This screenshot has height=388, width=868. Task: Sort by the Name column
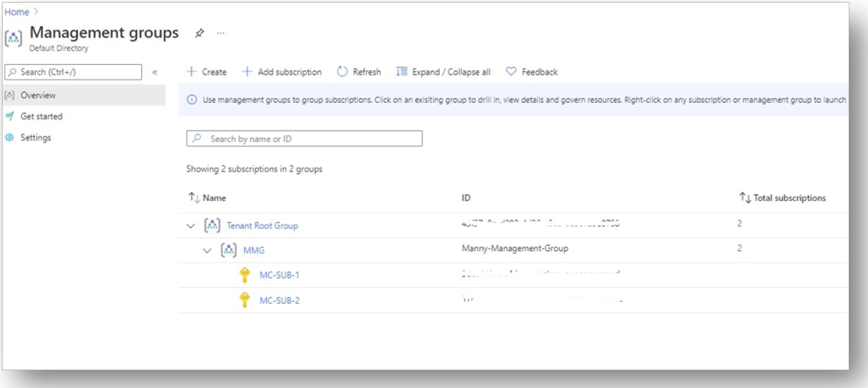click(208, 198)
